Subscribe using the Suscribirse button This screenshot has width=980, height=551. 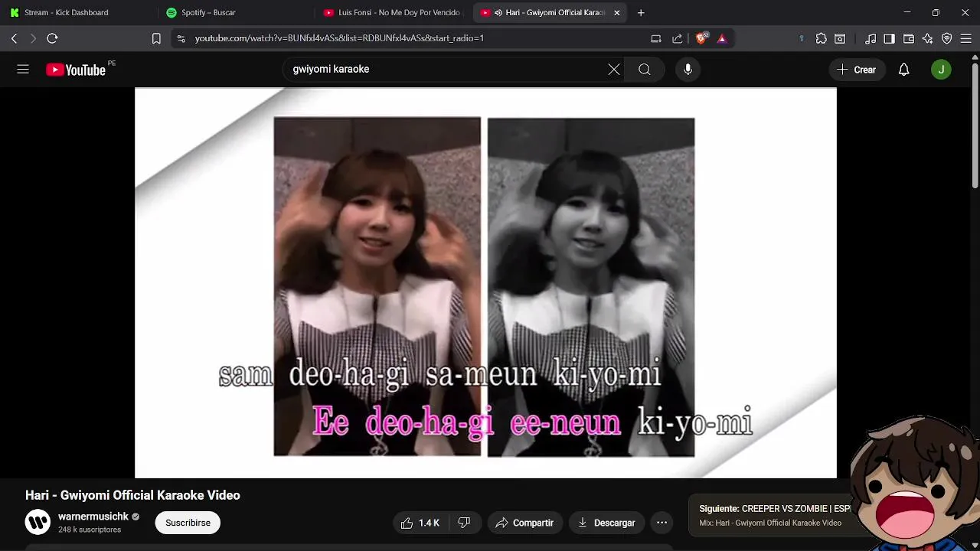coord(188,523)
